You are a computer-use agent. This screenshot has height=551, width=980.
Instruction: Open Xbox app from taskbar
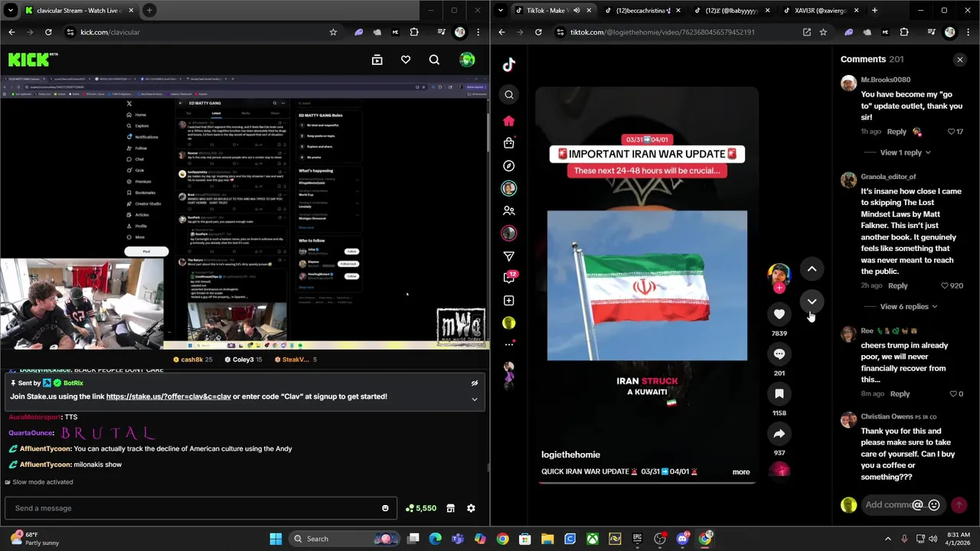click(592, 539)
